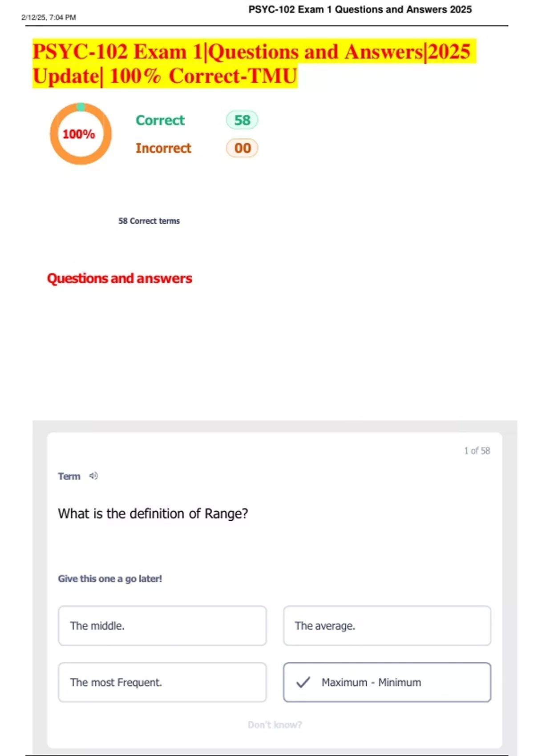Click the Correct count badge showing 58
Viewport: 534px width, 756px height.
(x=242, y=120)
